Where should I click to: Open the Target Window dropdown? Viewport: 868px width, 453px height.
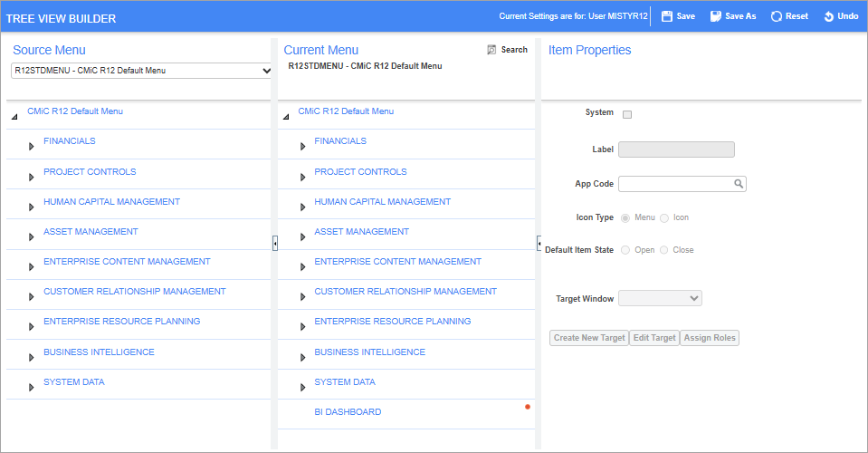660,298
